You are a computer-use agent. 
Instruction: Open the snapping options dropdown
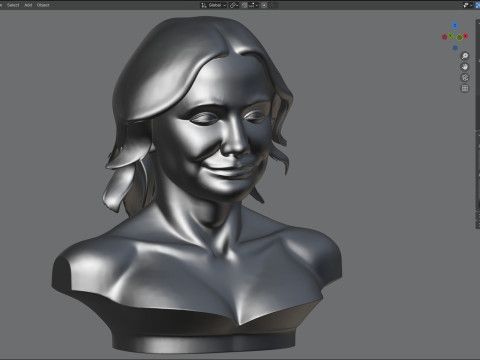[x=253, y=5]
